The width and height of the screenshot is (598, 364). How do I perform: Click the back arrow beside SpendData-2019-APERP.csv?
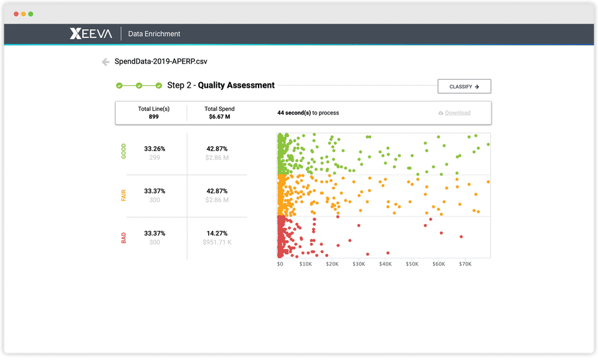click(106, 62)
